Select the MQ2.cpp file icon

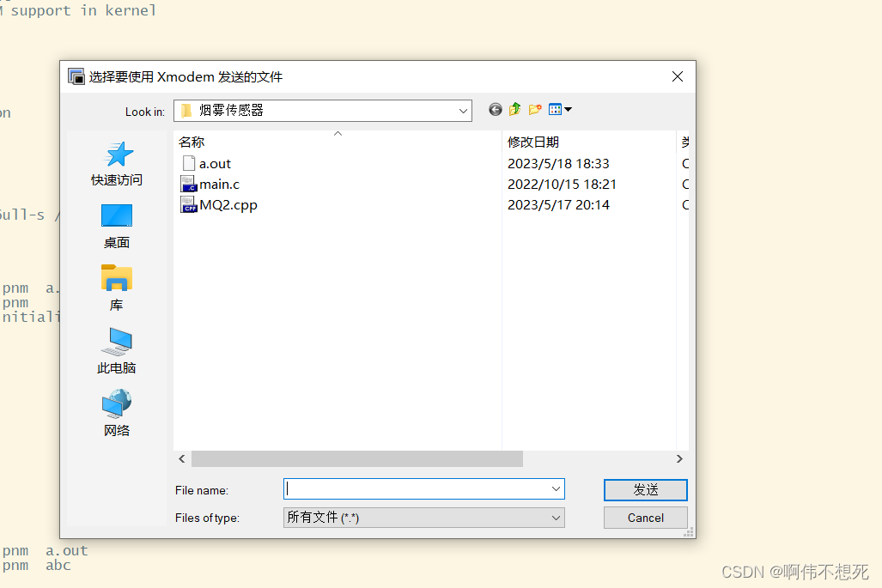pos(189,204)
